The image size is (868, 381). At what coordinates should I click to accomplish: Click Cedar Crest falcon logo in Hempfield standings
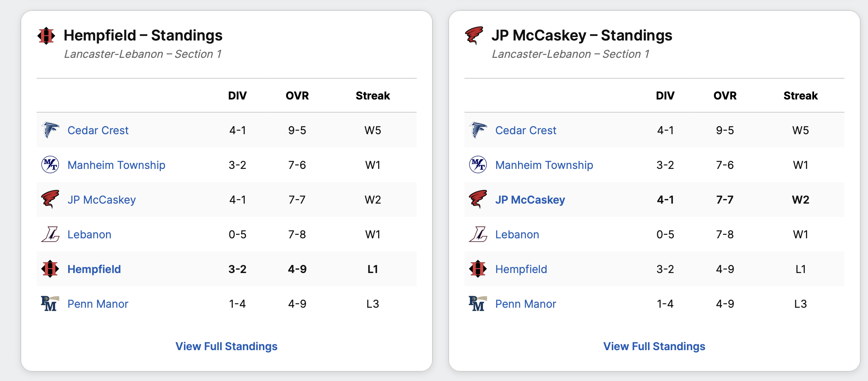point(50,130)
